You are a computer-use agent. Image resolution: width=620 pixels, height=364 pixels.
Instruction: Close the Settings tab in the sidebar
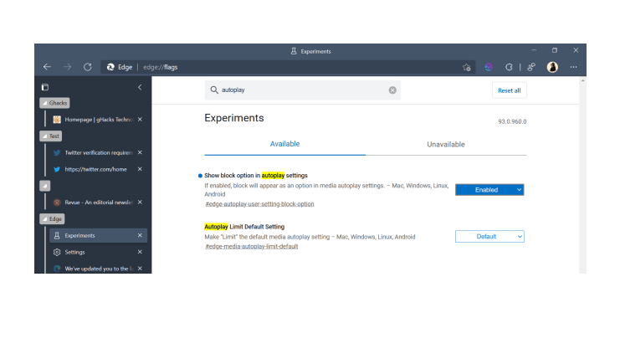tap(140, 252)
